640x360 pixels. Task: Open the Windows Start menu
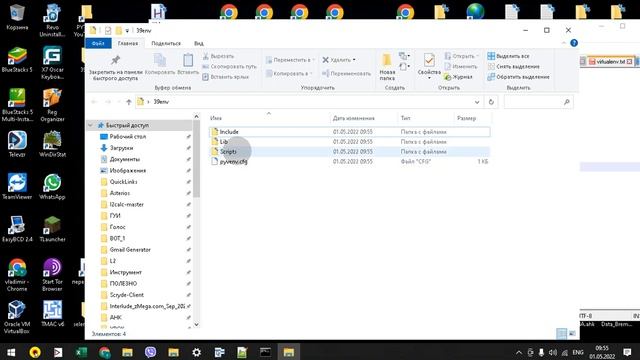pos(11,352)
